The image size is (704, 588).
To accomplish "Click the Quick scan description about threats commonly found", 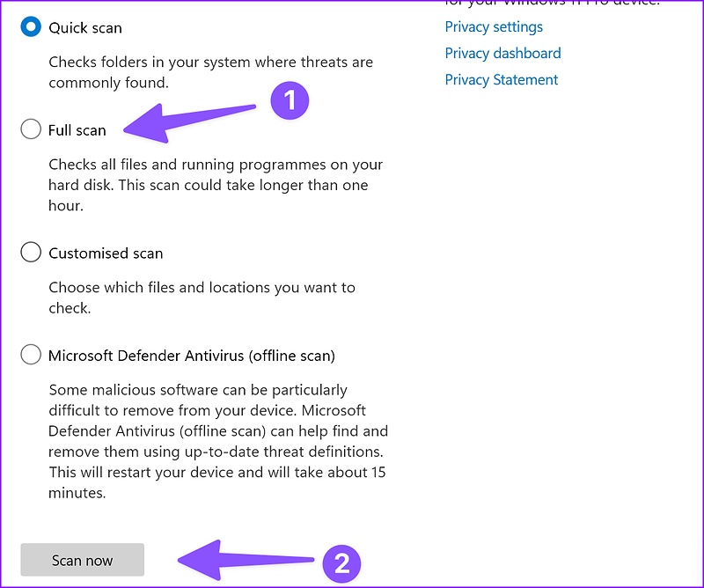I will click(210, 72).
